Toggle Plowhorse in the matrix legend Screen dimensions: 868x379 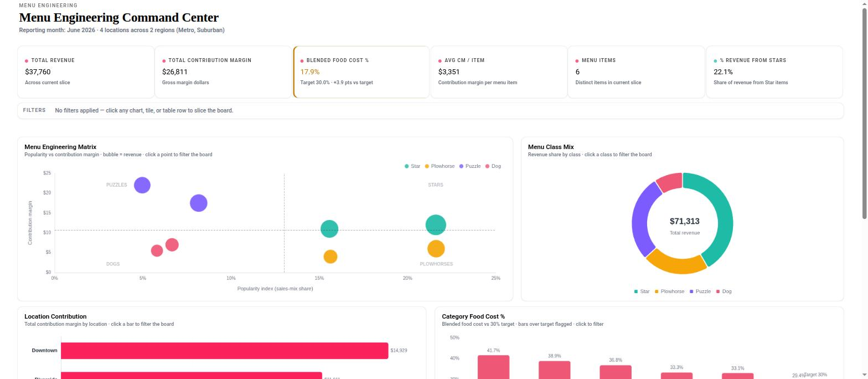click(x=440, y=166)
